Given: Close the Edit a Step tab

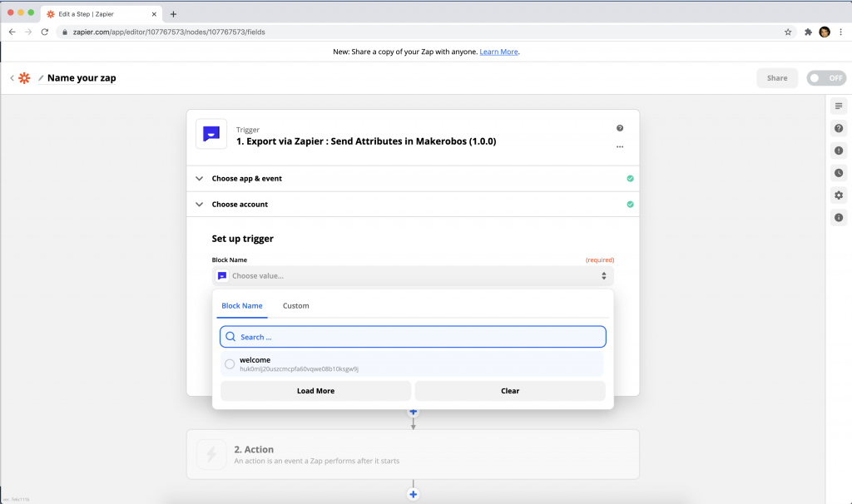Looking at the screenshot, I should (154, 14).
